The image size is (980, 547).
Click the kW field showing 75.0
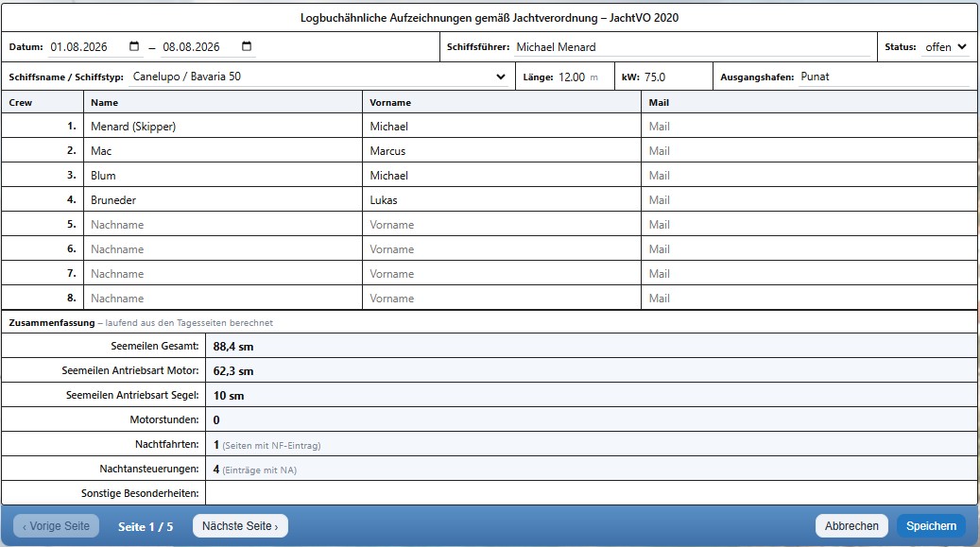[x=675, y=77]
